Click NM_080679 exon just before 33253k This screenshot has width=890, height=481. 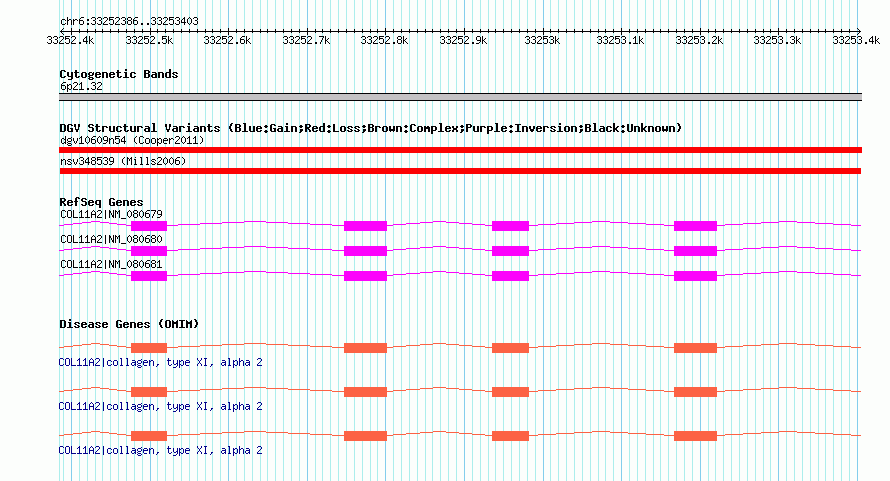[x=510, y=226]
